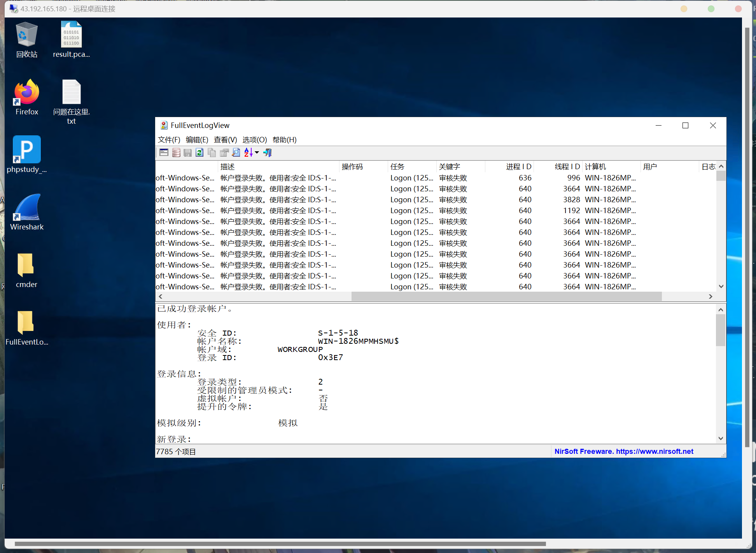Viewport: 756px width, 553px height.
Task: Open the 查看(V) menu
Action: pos(225,140)
